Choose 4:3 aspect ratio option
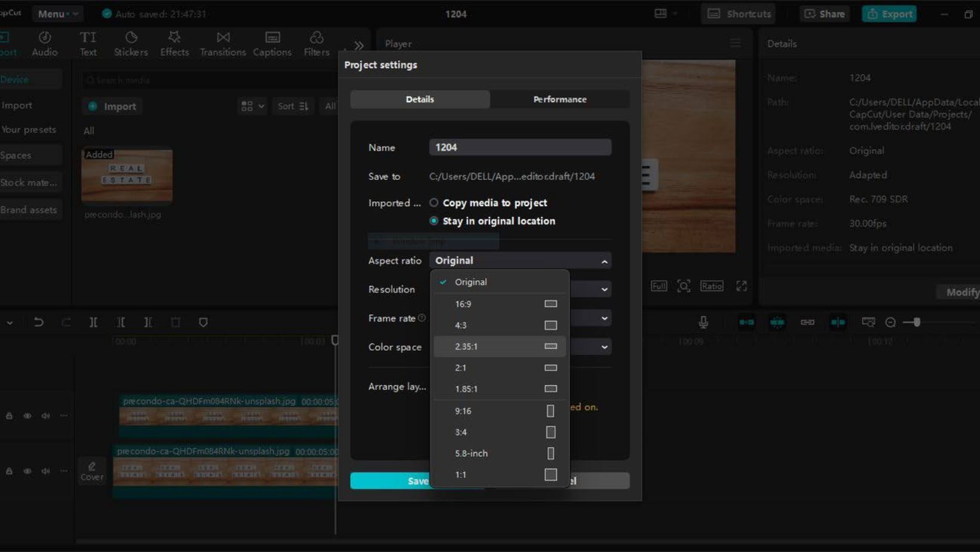 500,326
